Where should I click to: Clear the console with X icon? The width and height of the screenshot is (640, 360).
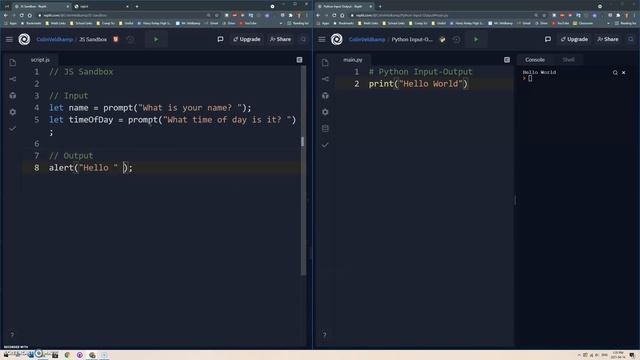tap(624, 73)
